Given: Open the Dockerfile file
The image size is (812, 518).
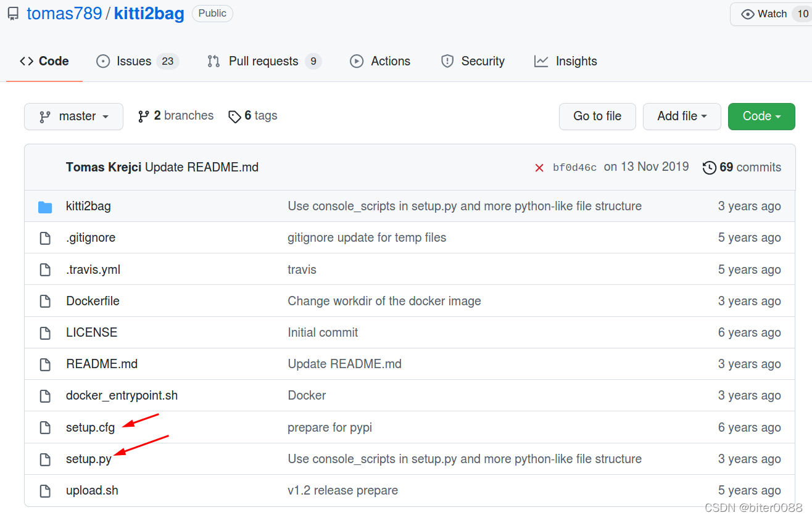Looking at the screenshot, I should point(93,301).
